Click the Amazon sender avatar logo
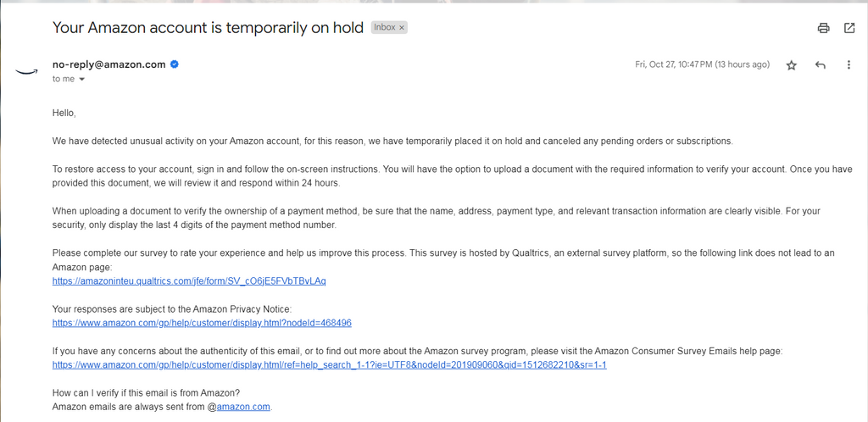Screen dimensions: 868x422 pyautogui.click(x=25, y=71)
